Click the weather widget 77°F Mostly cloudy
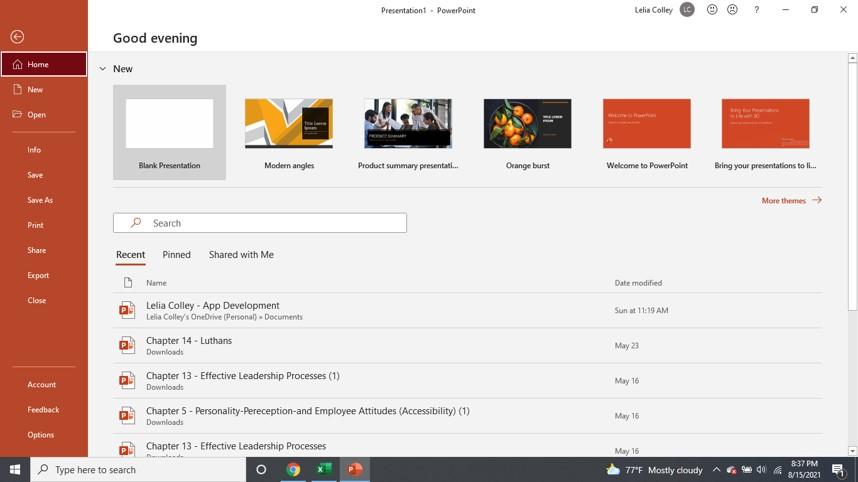Viewport: 858px width, 482px height. point(654,470)
